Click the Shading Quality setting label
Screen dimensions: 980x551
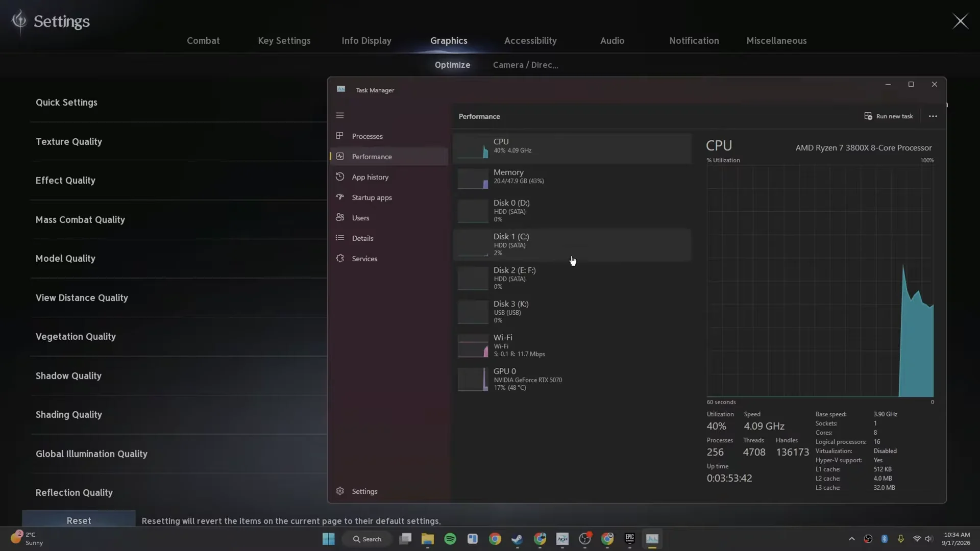point(68,415)
